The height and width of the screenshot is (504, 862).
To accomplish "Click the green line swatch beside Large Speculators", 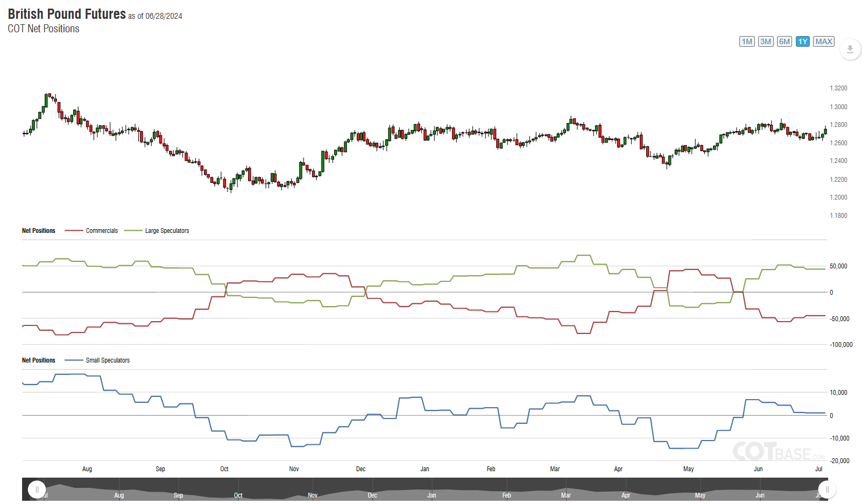I will coord(133,231).
